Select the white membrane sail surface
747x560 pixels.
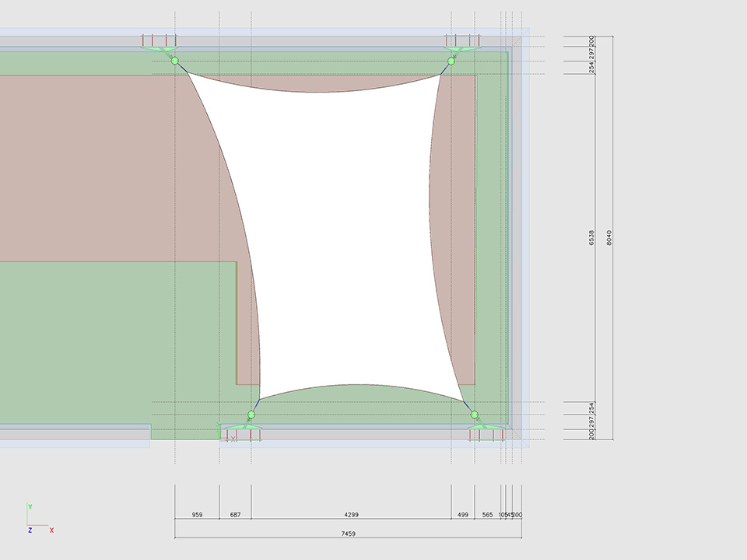click(x=342, y=233)
